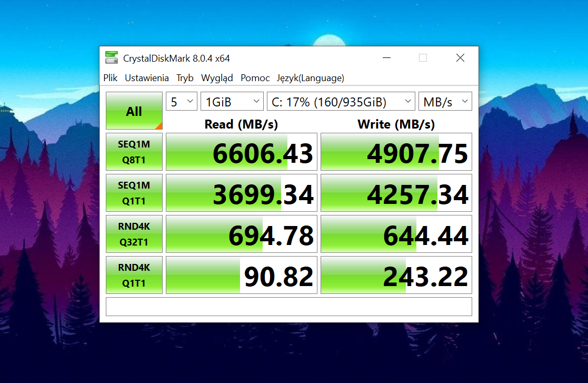This screenshot has height=383, width=588.
Task: Close the CrystalDiskMark window
Action: (x=460, y=58)
